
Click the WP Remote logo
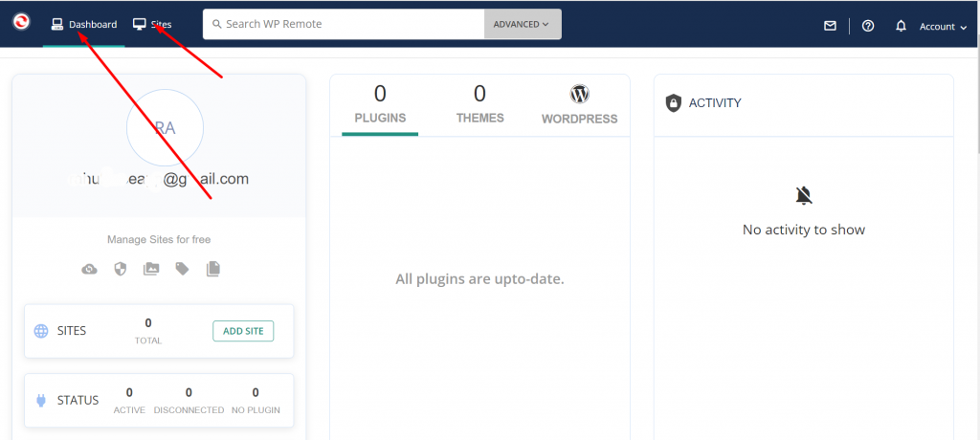pyautogui.click(x=21, y=22)
